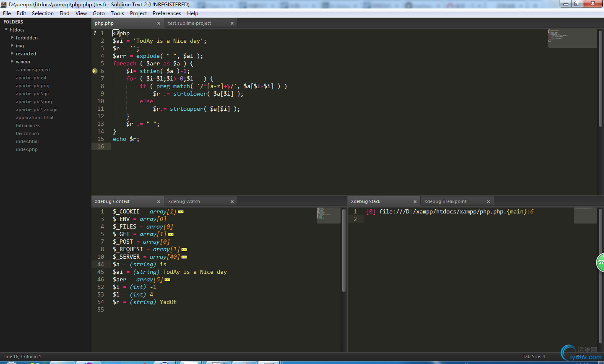The width and height of the screenshot is (604, 364).
Task: Click the stack frame file path entry
Action: click(x=450, y=212)
